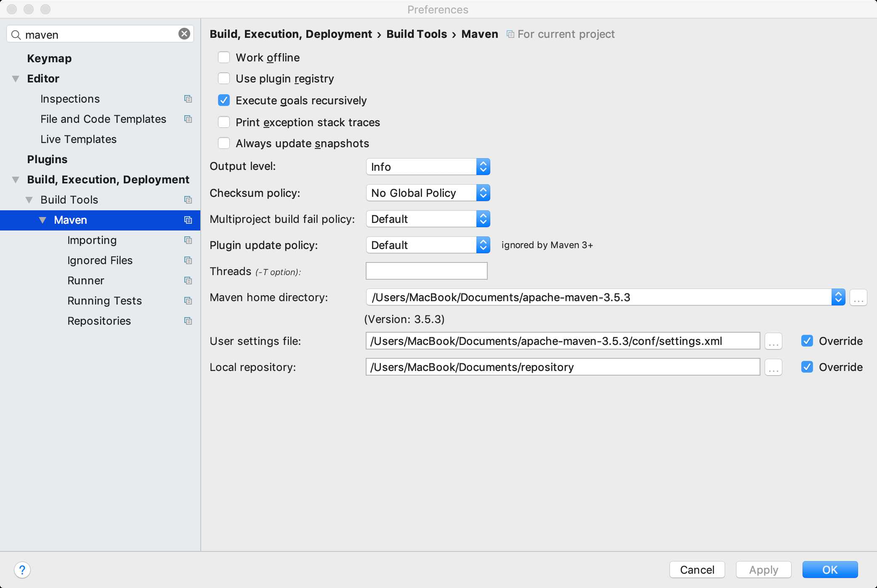Open Maven Importing settings
Viewport: 877px width, 588px height.
click(x=92, y=240)
